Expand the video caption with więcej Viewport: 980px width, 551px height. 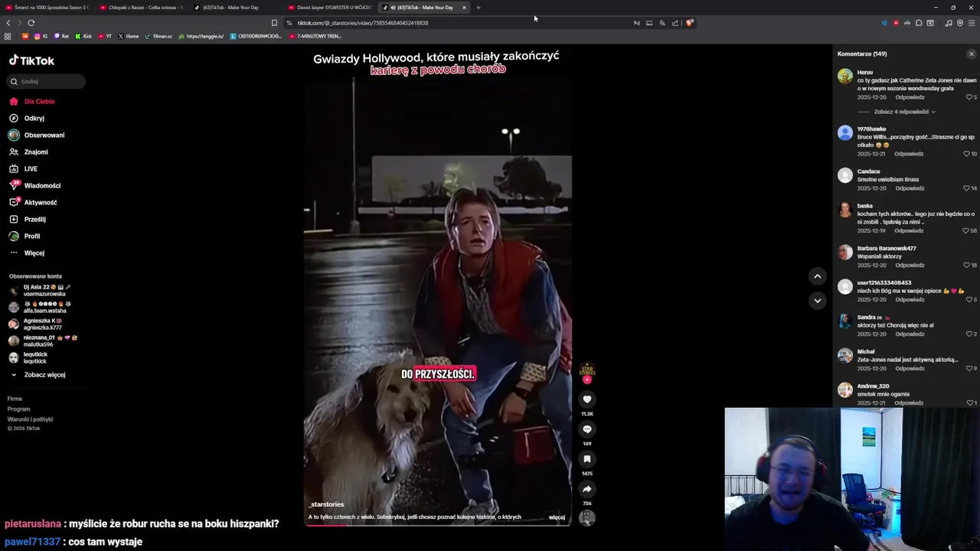(557, 517)
